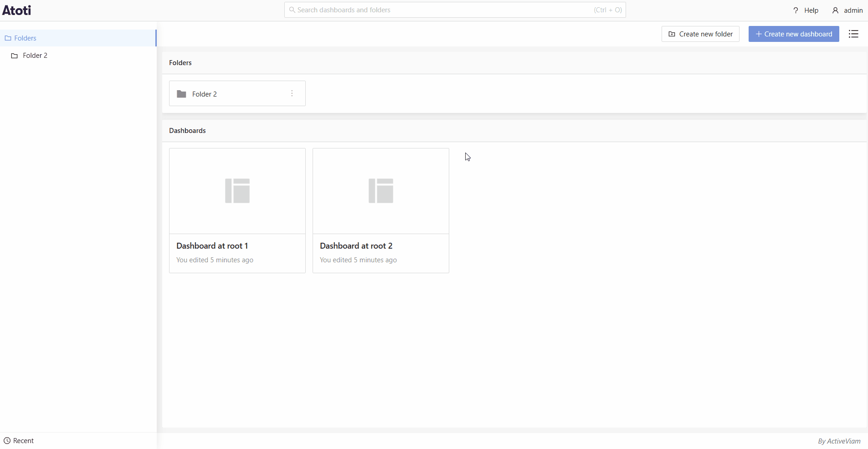Click the search magnifier icon

point(292,10)
